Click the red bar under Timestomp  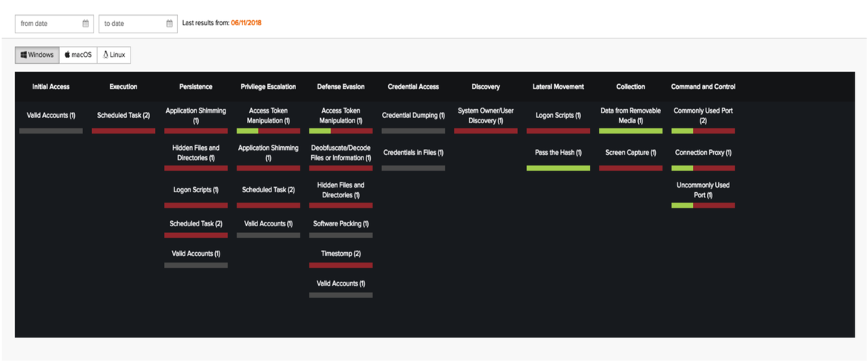pyautogui.click(x=341, y=265)
